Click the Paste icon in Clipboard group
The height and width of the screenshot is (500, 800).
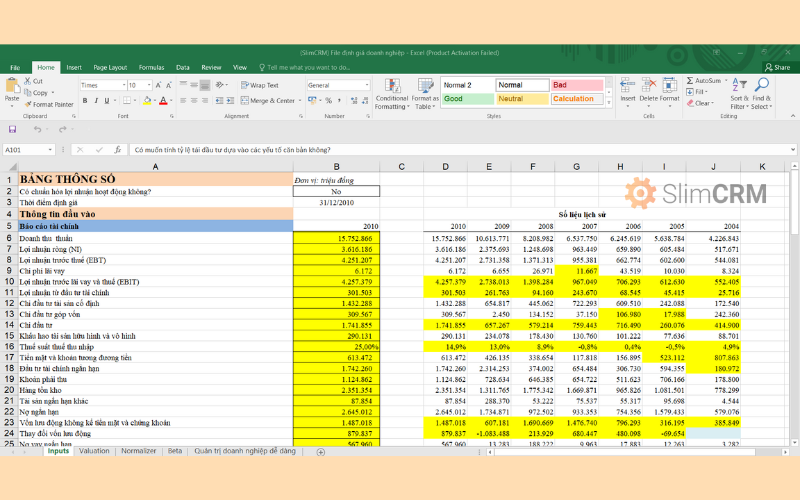(11, 85)
